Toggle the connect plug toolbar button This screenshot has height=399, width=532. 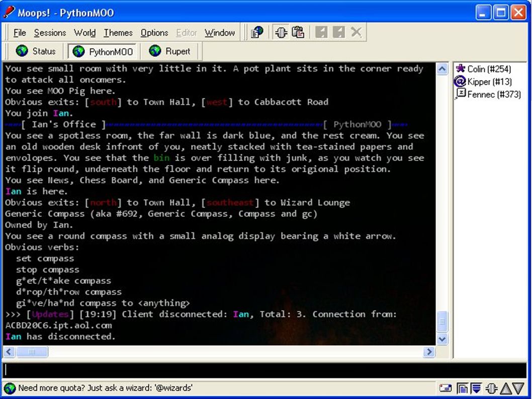pos(280,33)
